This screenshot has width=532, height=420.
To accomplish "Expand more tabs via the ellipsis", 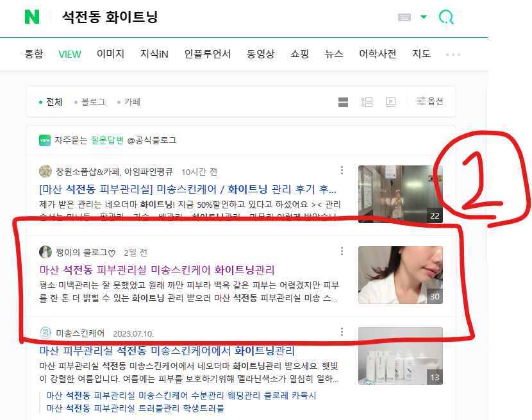I will pyautogui.click(x=453, y=55).
